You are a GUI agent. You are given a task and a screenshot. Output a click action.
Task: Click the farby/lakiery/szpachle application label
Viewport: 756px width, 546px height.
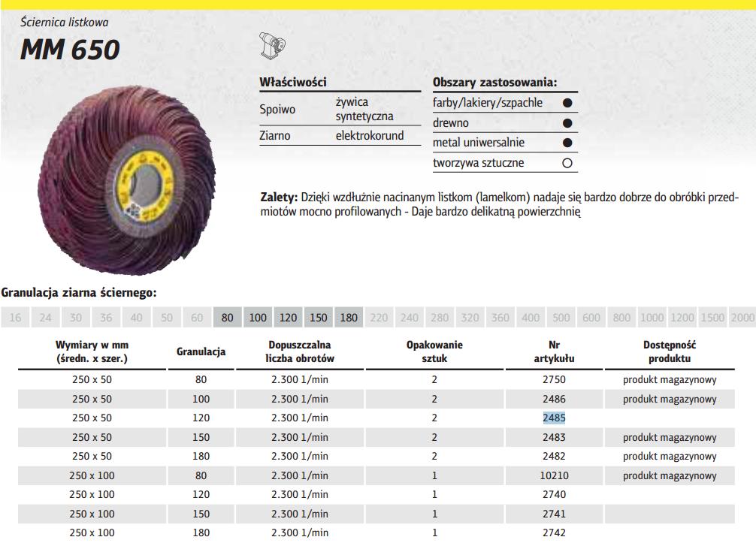pyautogui.click(x=488, y=103)
